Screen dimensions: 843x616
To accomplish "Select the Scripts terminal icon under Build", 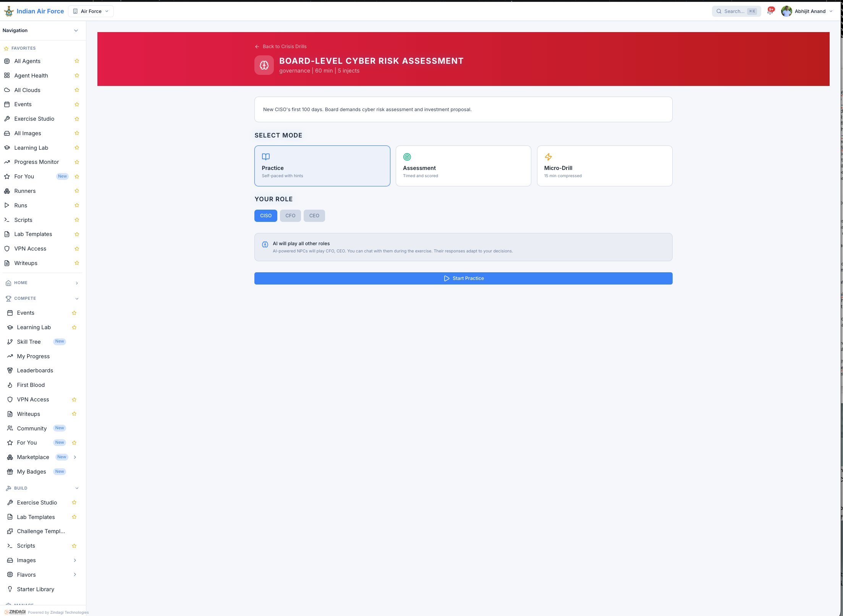I will 10,545.
